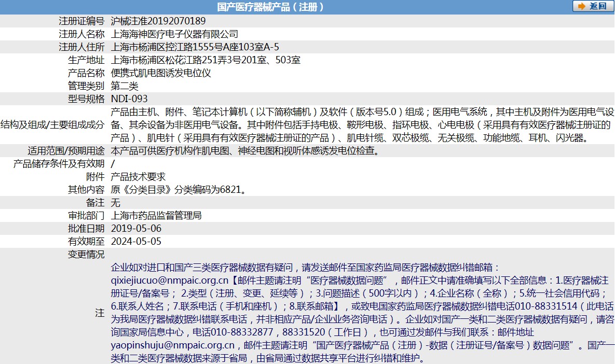The image size is (615, 364).
Task: Select product name 便携式肌电图诱发电位仪
Action: tap(161, 73)
